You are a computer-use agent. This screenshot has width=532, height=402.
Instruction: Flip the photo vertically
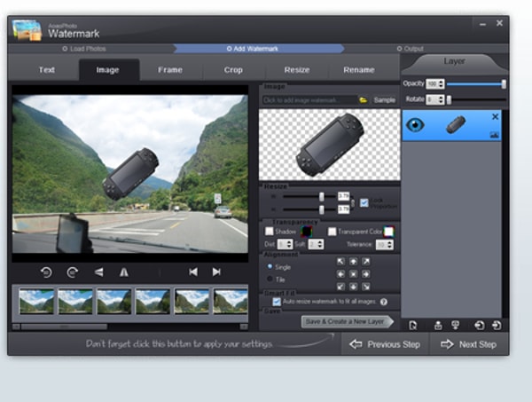click(x=124, y=272)
